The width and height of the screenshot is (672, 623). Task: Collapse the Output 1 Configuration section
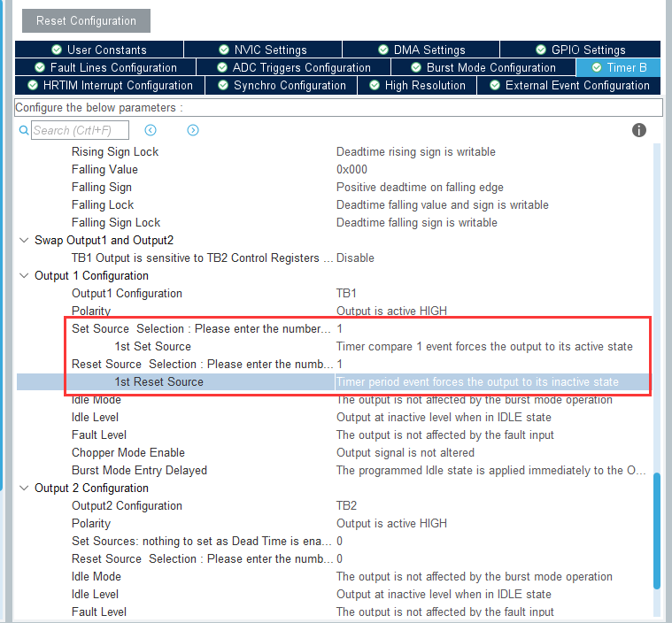(x=24, y=275)
